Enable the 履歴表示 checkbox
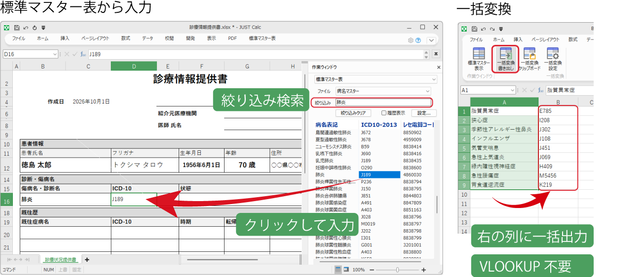 384,113
